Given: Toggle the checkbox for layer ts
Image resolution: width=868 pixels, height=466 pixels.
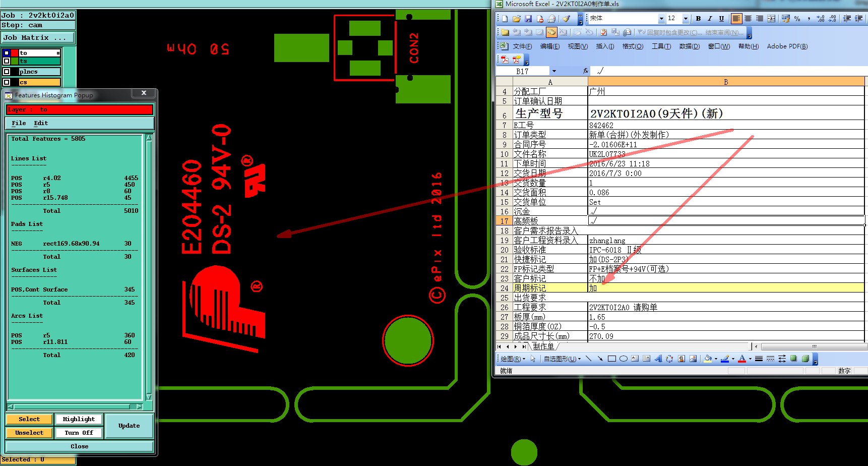Looking at the screenshot, I should click(7, 61).
